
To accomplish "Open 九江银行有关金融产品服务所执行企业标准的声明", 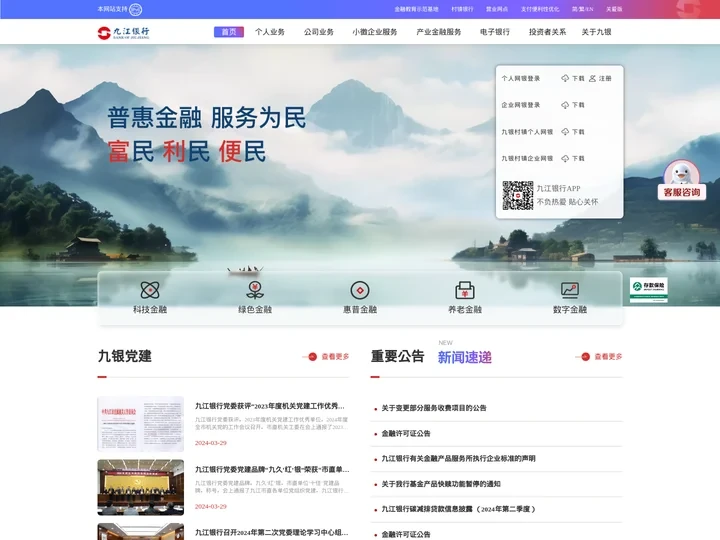I will coord(458,458).
